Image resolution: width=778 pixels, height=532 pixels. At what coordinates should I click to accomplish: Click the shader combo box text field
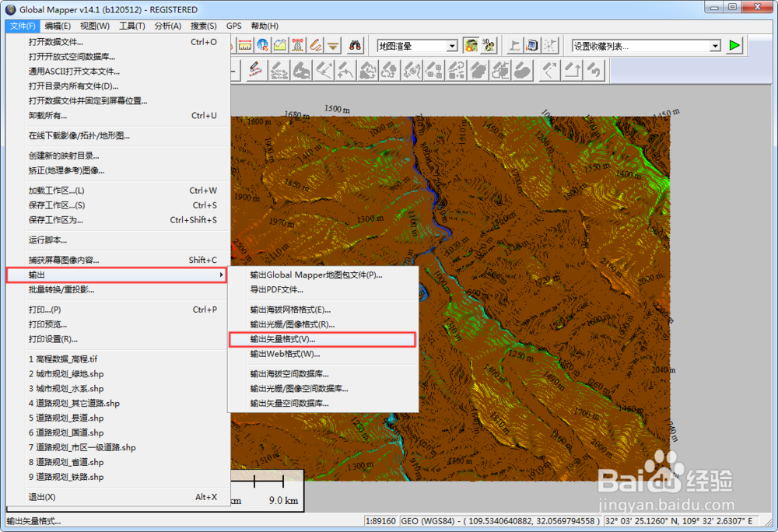point(412,46)
